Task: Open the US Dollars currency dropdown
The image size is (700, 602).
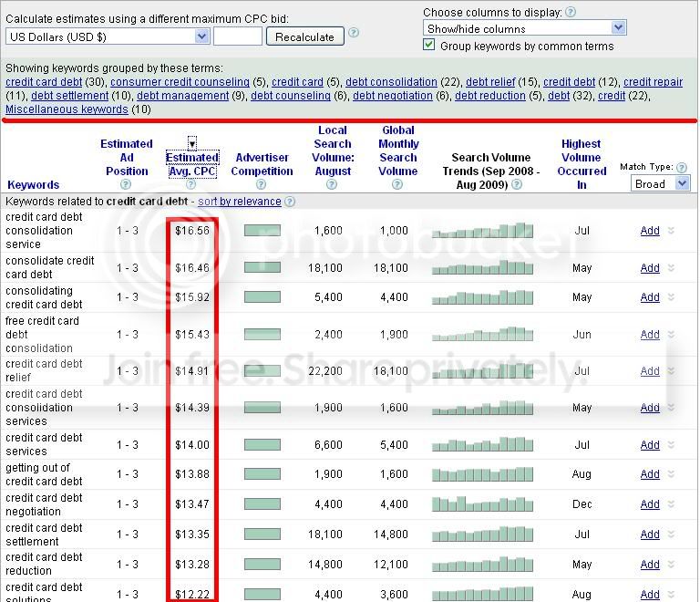Action: [108, 36]
